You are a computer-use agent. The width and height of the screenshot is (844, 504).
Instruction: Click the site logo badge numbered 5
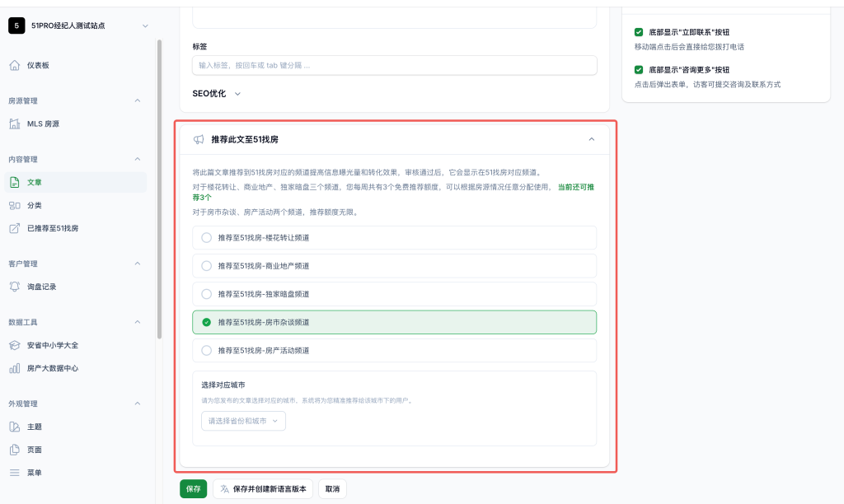coord(16,26)
